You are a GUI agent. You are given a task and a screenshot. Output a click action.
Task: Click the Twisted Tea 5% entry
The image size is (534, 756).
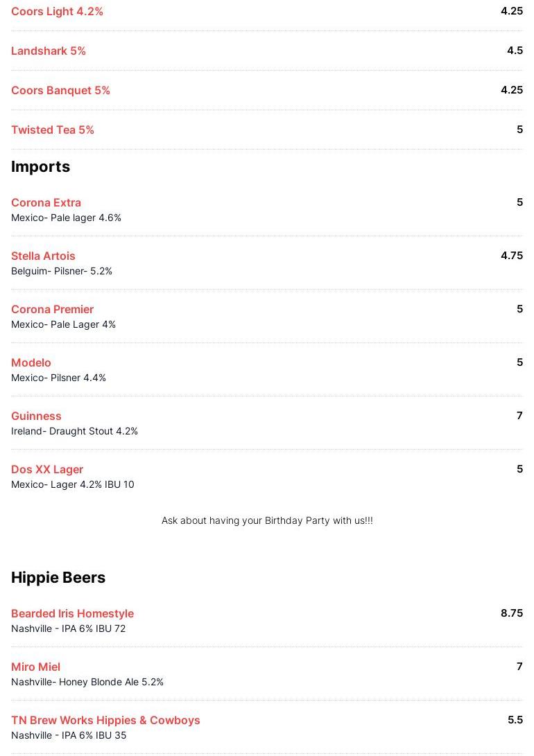(53, 130)
